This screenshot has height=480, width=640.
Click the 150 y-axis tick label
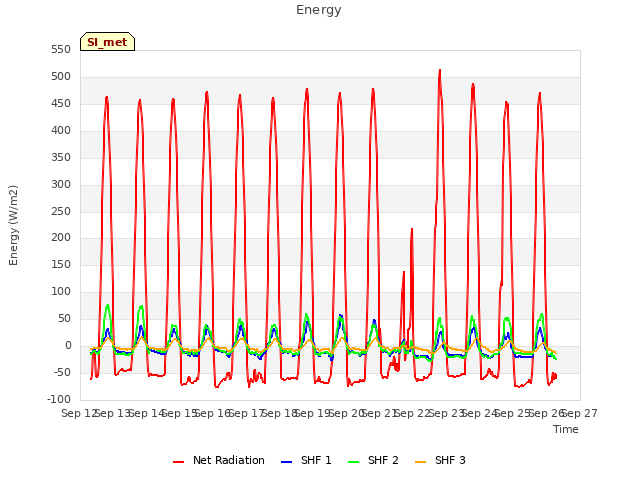coord(61,264)
